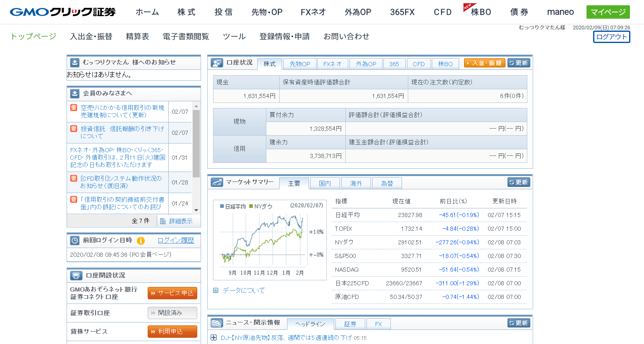Screen dimensions: 644x344
Task: Click the clock icon beside 前回ログイン日時
Action: (x=74, y=241)
